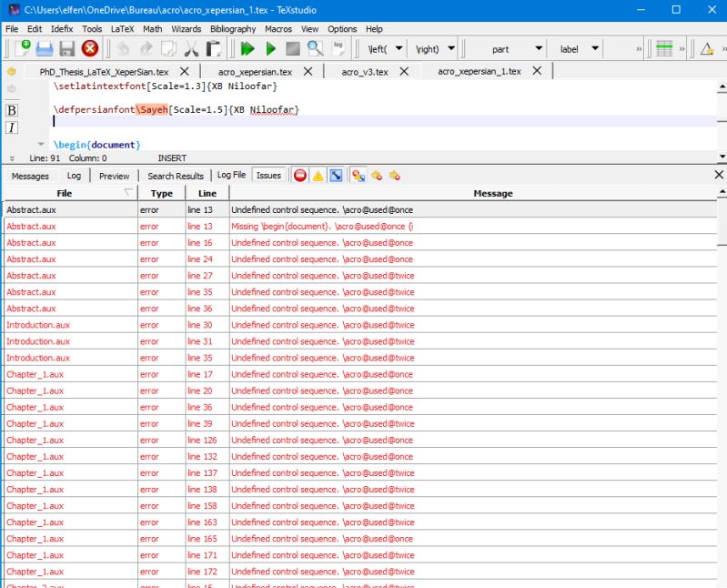
Task: Click the New document icon
Action: pyautogui.click(x=22, y=47)
